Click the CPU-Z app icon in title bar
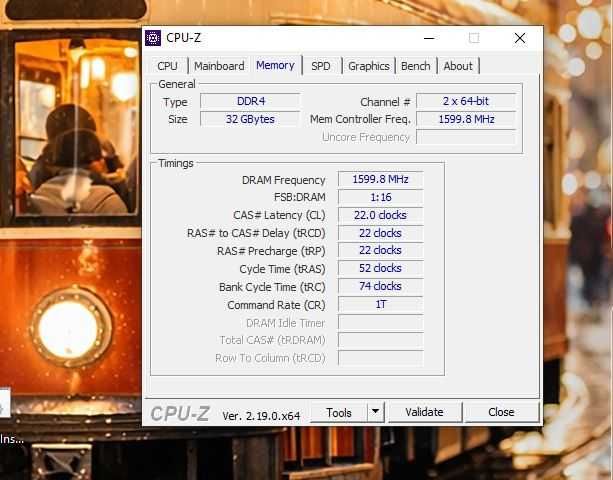Image resolution: width=613 pixels, height=480 pixels. 153,38
